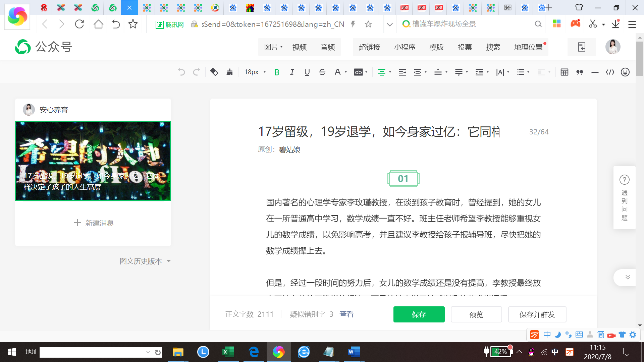Open the font color picker
This screenshot has width=644, height=362.
click(338, 72)
